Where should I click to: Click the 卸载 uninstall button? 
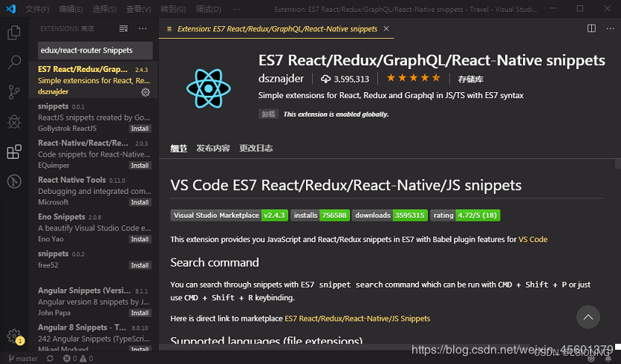tap(268, 114)
